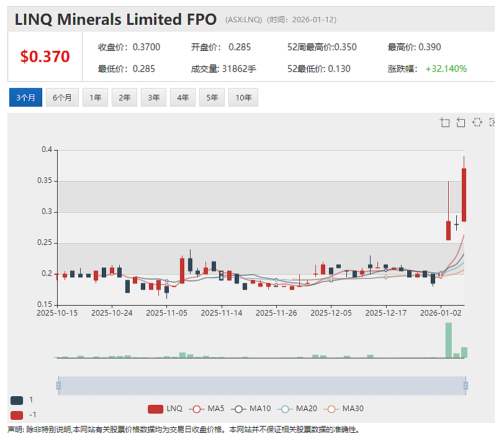Viewport: 504px width, 439px height.
Task: Click the right handle of the zoom slider
Action: 466,386
